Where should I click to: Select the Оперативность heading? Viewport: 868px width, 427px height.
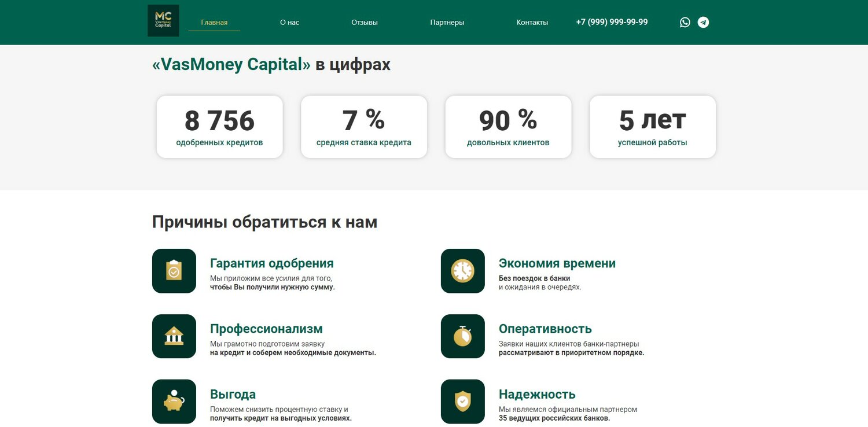click(x=545, y=329)
